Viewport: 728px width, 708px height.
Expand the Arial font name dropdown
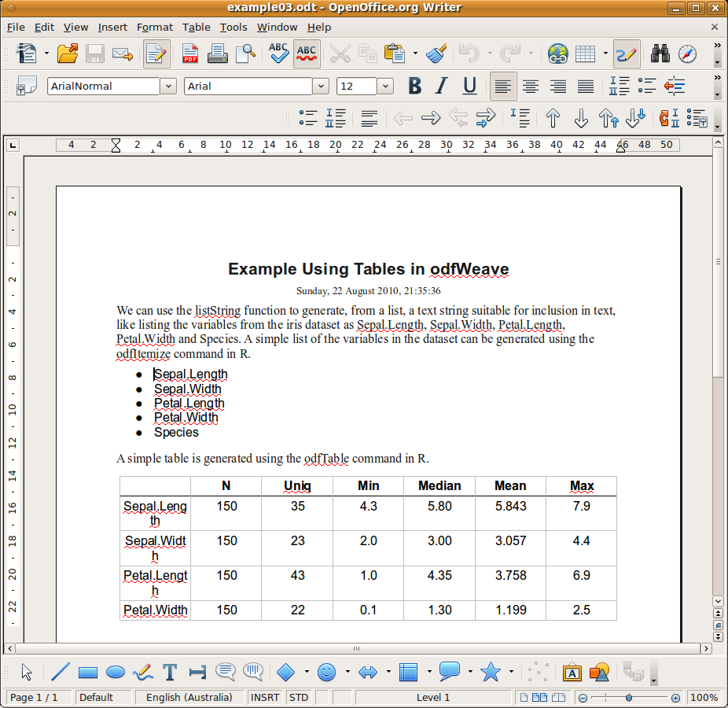coord(320,86)
